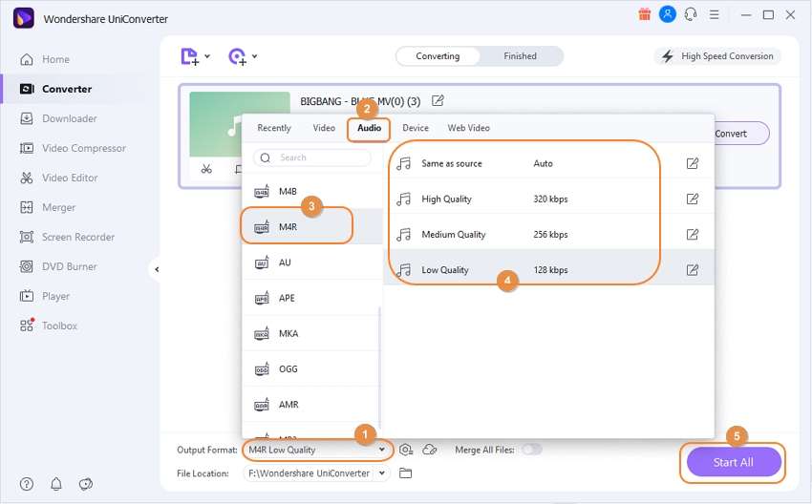Viewport: 812px width, 504px height.
Task: Open the File Location dropdown
Action: tap(316, 472)
